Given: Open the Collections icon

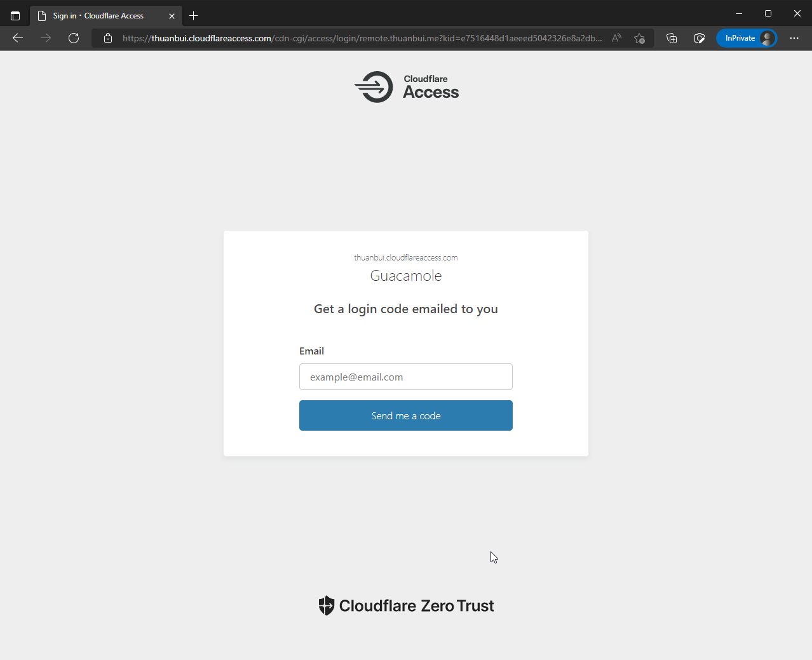Looking at the screenshot, I should click(x=672, y=38).
